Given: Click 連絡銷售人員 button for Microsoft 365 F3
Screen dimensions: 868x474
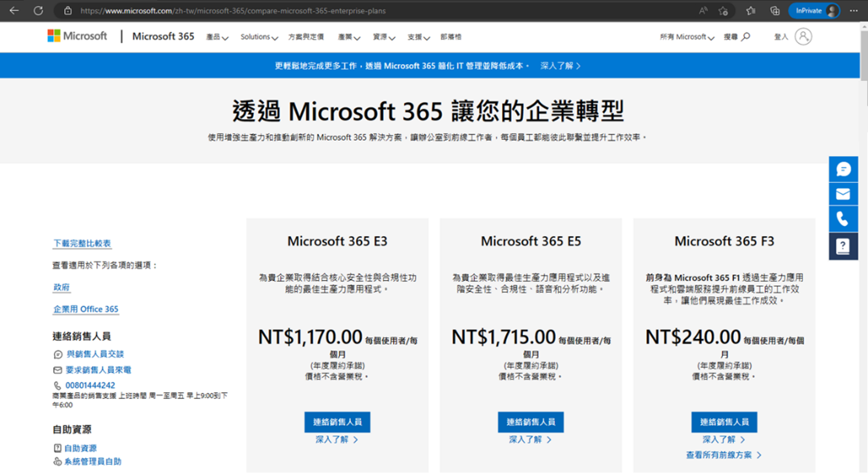Looking at the screenshot, I should coord(724,422).
